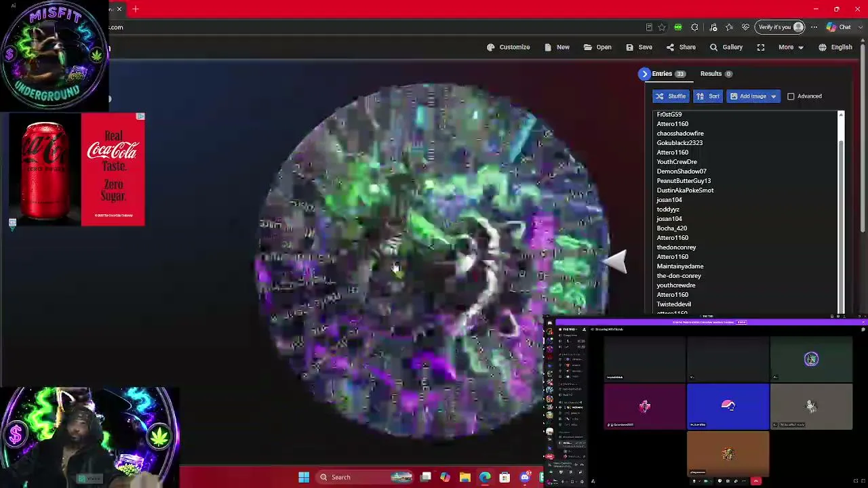Select entry YouthCrewDre in the list
This screenshot has width=868, height=488.
(x=677, y=162)
